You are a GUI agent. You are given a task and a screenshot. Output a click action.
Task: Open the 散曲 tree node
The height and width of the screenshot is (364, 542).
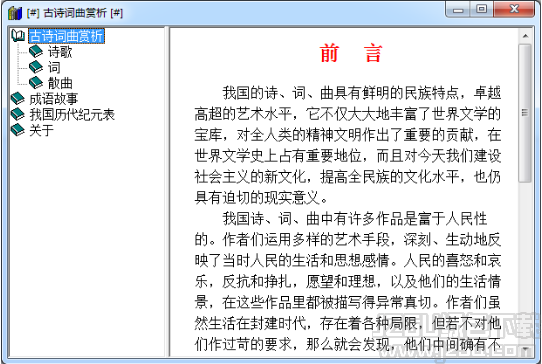60,83
